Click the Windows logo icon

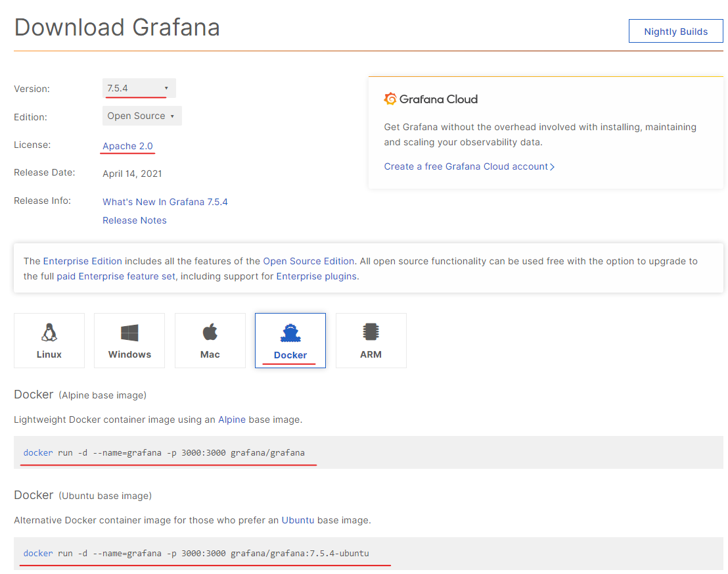[129, 333]
